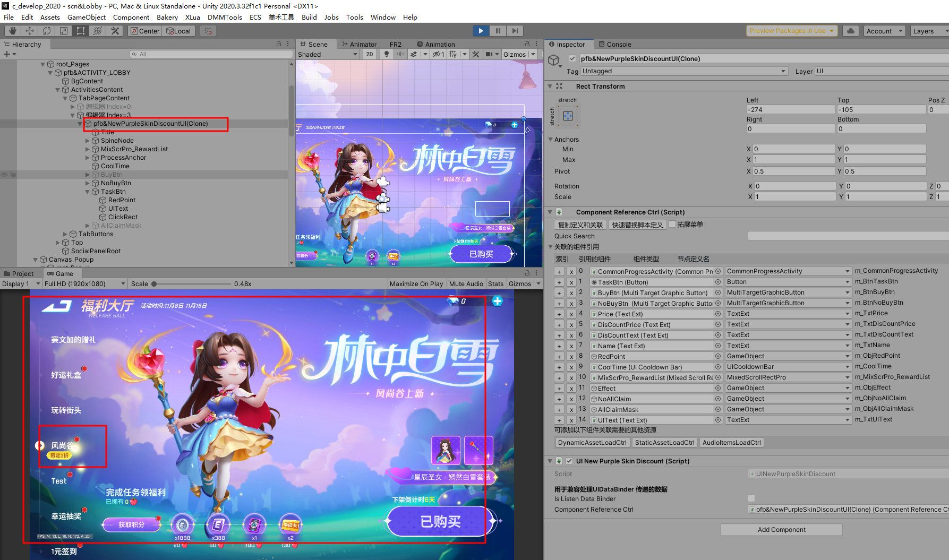This screenshot has width=949, height=560.
Task: Click the Hierarchy create plus button
Action: [7, 54]
